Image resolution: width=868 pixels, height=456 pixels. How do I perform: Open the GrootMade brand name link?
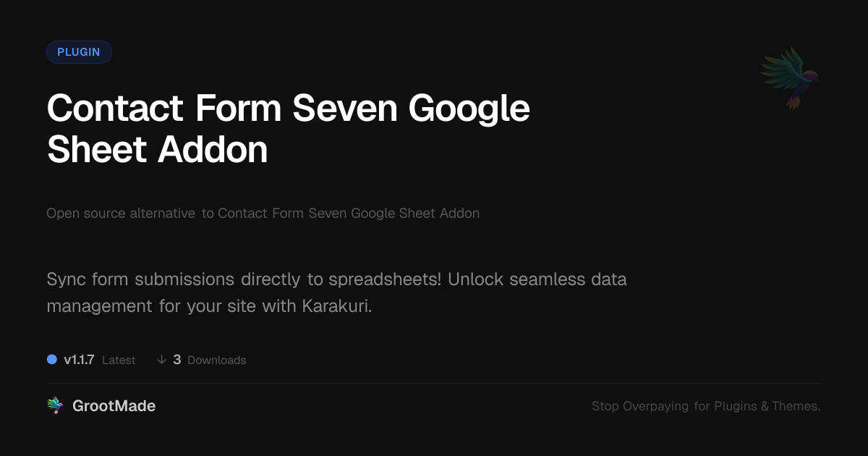point(114,406)
